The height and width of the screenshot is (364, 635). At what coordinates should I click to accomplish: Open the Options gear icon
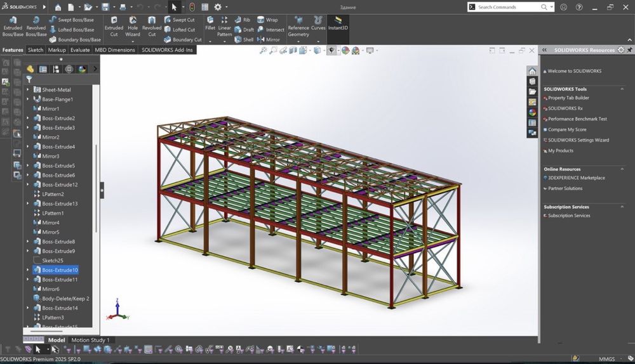[x=218, y=7]
